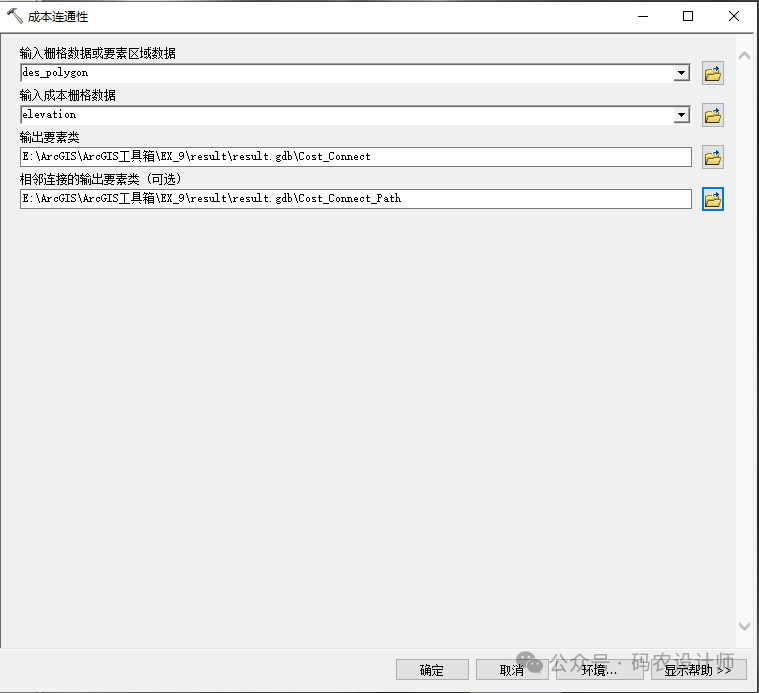
Task: Click the scroll down arrow on right scrollbar
Action: tap(743, 626)
